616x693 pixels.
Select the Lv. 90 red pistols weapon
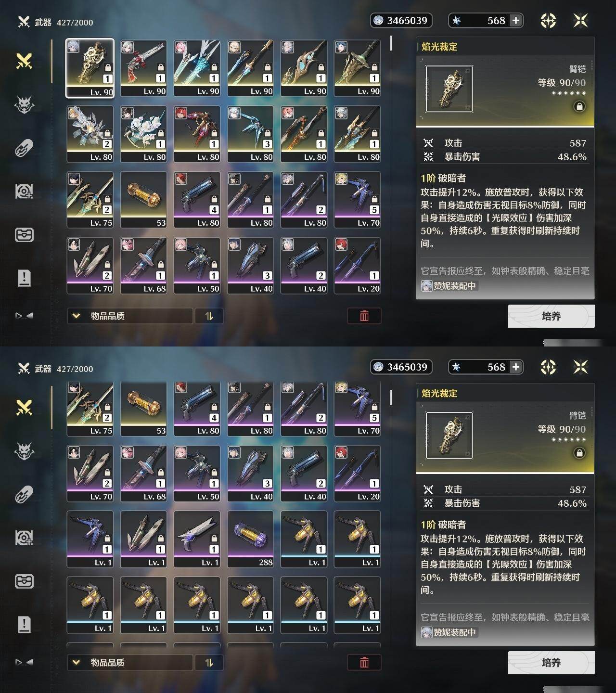coord(143,68)
